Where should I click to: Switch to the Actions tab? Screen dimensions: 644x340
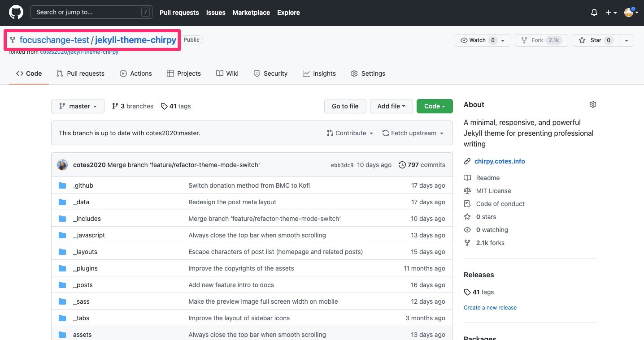pos(136,73)
